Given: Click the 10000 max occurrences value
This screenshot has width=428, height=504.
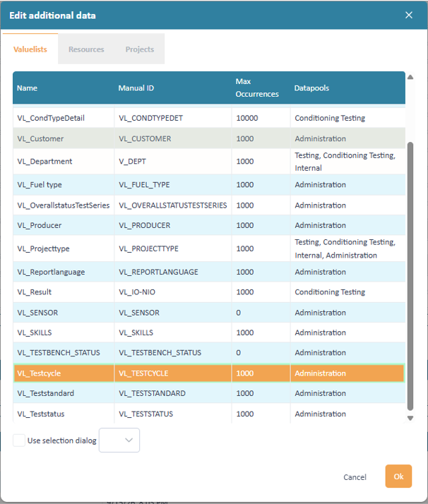Looking at the screenshot, I should (247, 118).
